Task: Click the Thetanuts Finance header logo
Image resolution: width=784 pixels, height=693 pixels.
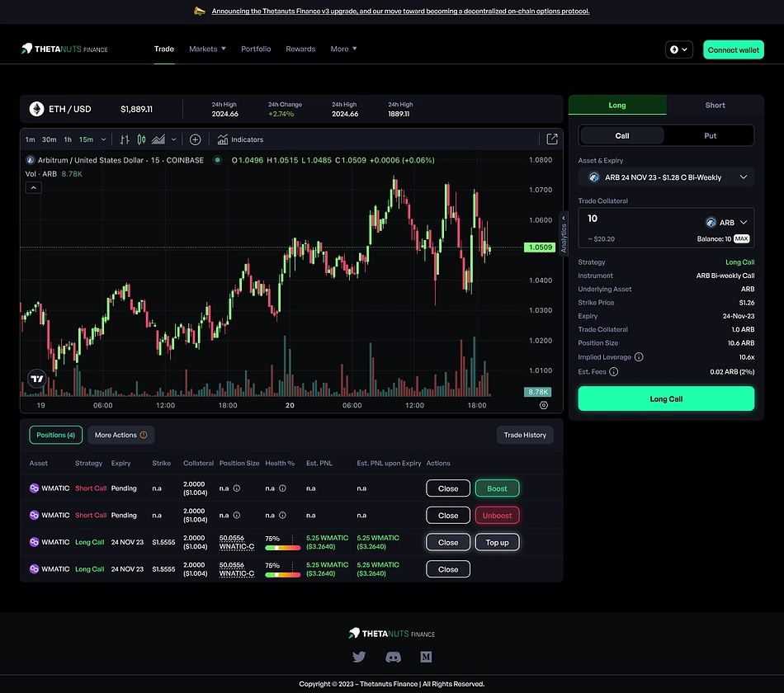Action: point(64,49)
